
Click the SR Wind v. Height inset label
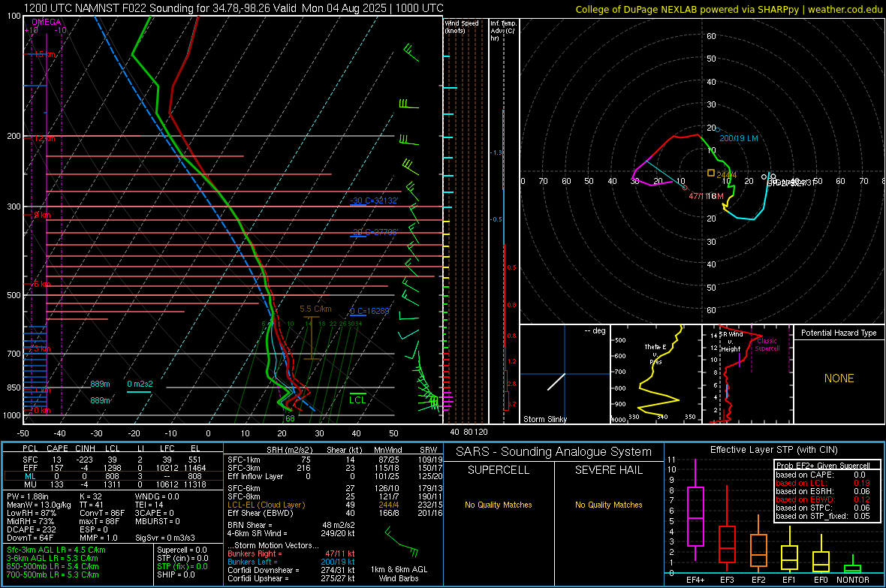click(731, 342)
